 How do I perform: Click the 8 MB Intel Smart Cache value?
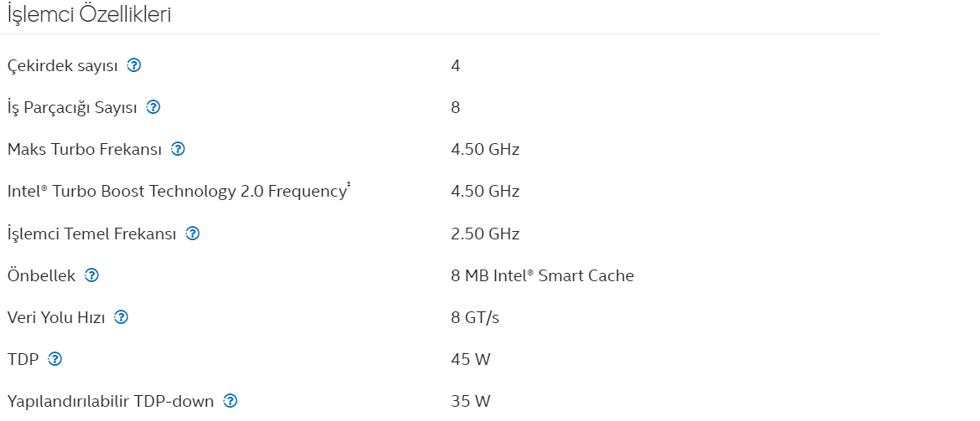542,275
